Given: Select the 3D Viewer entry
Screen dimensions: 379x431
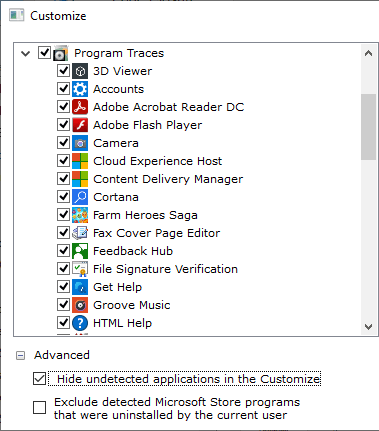Looking at the screenshot, I should pos(122,71).
